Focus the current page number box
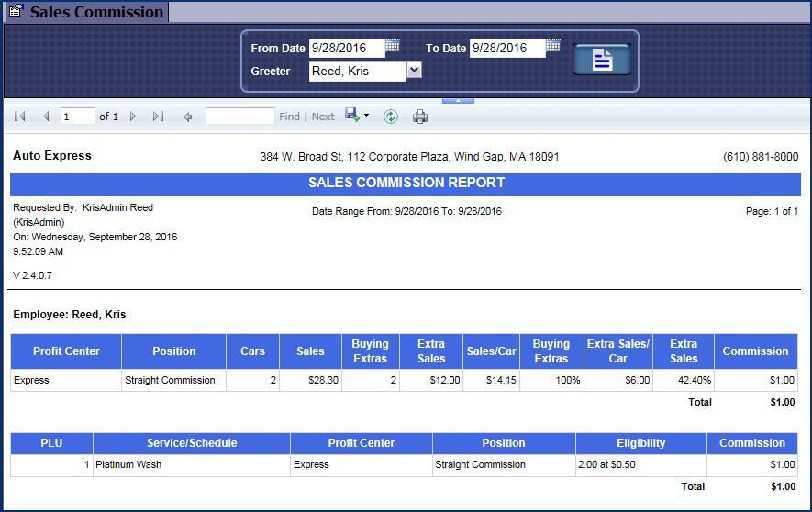The image size is (812, 512). click(78, 117)
